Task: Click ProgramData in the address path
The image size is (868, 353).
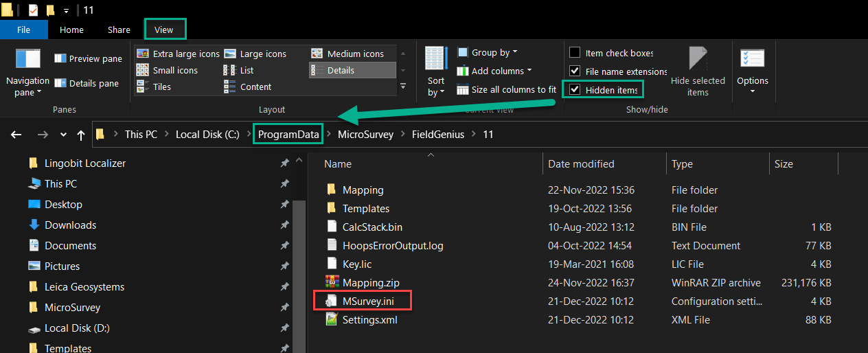Action: [288, 135]
